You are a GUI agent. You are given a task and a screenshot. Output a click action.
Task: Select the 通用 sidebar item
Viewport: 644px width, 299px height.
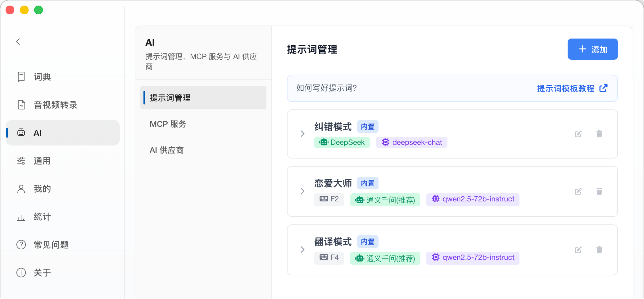coord(63,161)
